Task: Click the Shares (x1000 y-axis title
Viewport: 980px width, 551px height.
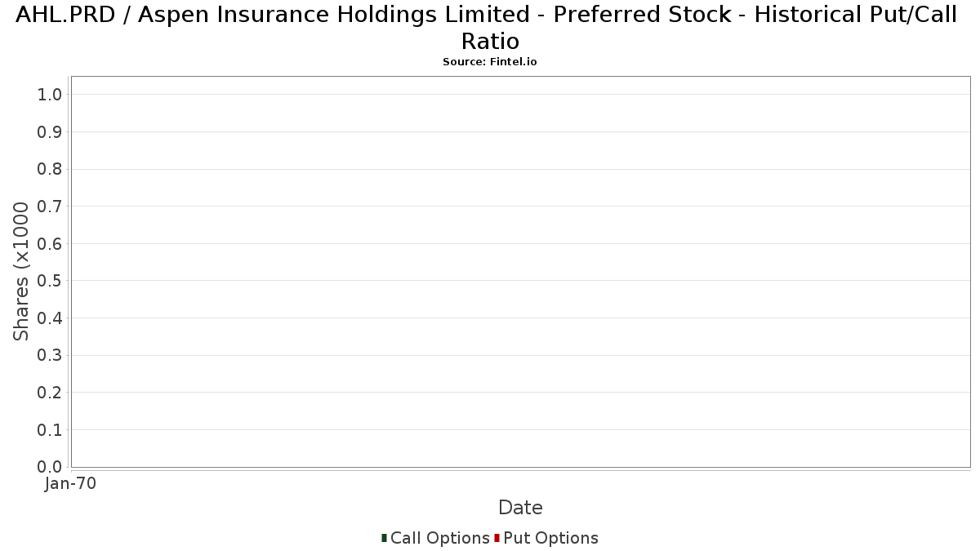Action: click(22, 272)
